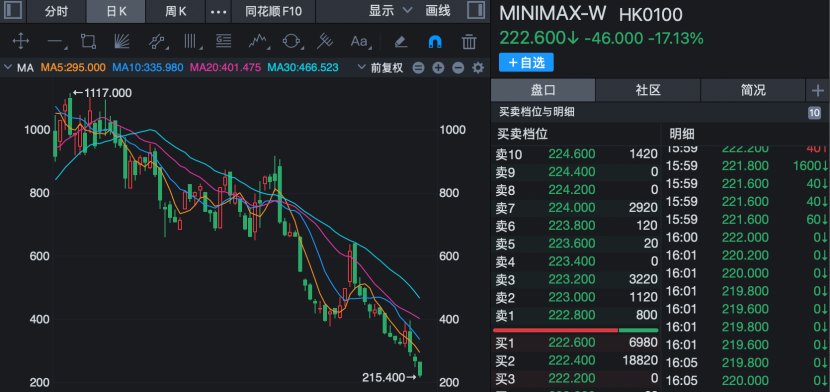Select the wave pattern drawing tool
Viewport: 830px width, 392px height.
point(258,41)
